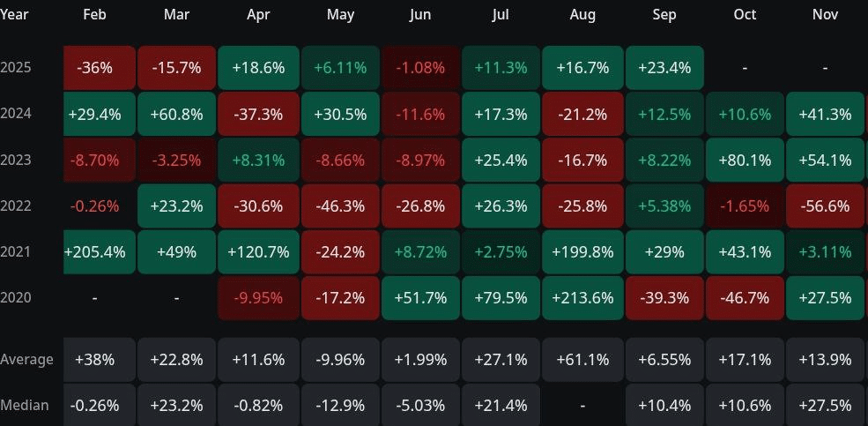This screenshot has width=868, height=426.
Task: Click the 2025 Feb -36% cell
Action: coord(100,68)
